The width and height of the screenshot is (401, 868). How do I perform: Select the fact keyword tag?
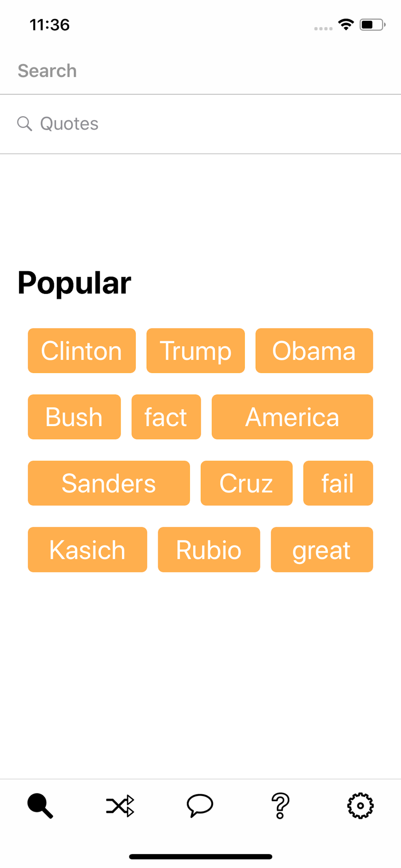click(x=166, y=417)
